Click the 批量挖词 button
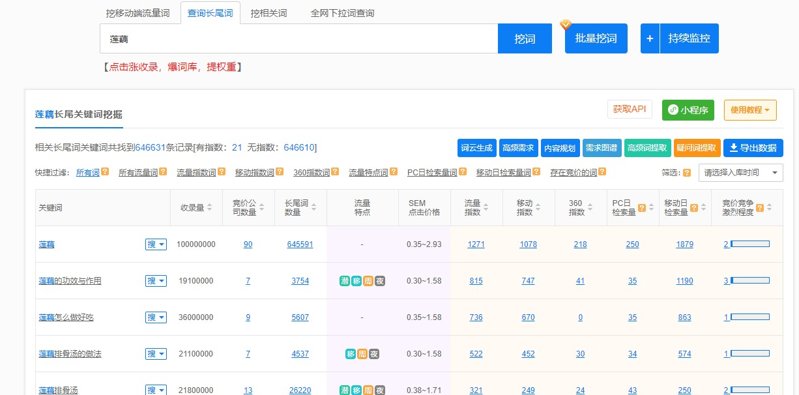799x395 pixels. pyautogui.click(x=596, y=38)
